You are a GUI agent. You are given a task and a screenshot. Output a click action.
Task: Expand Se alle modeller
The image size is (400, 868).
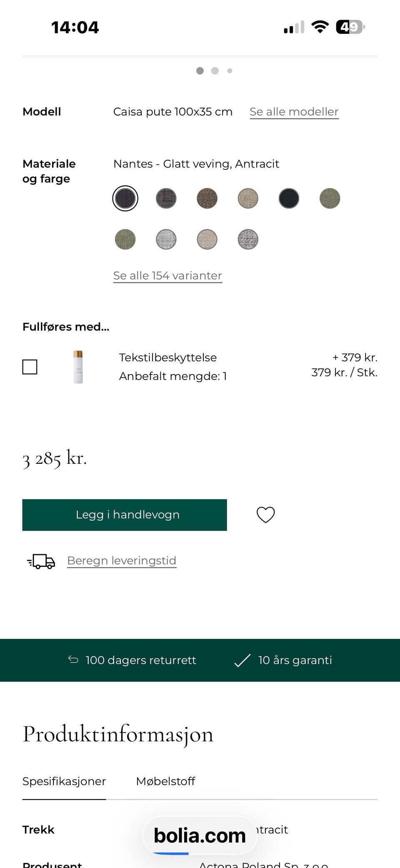(x=294, y=111)
